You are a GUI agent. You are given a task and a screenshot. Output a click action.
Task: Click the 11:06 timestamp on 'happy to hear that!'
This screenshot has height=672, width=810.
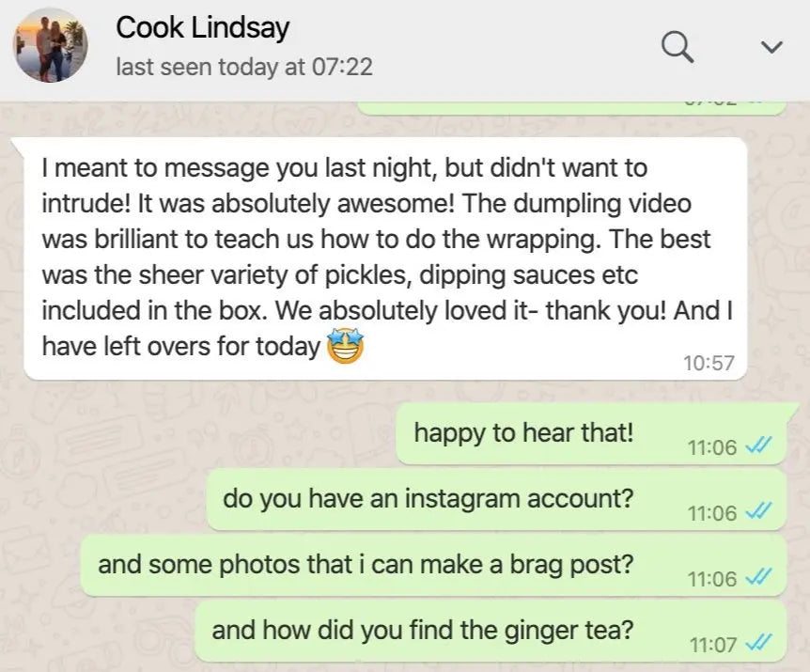712,447
